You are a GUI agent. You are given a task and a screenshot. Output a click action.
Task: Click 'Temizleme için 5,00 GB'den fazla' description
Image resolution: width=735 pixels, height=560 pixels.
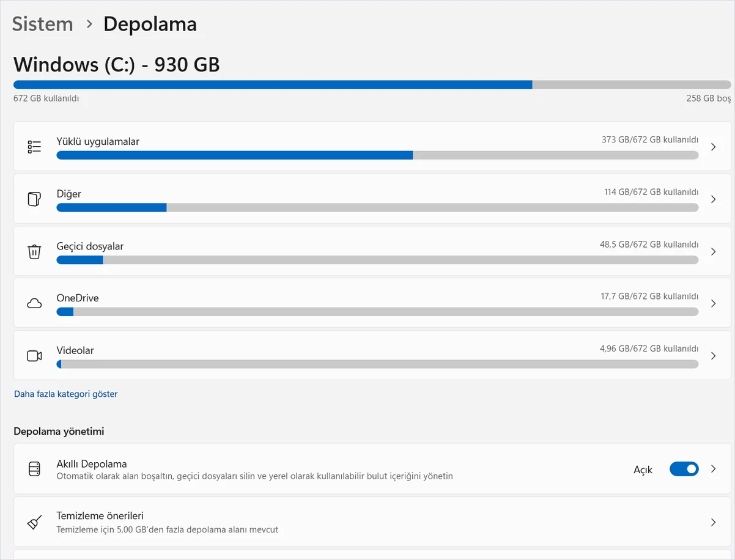coord(168,530)
